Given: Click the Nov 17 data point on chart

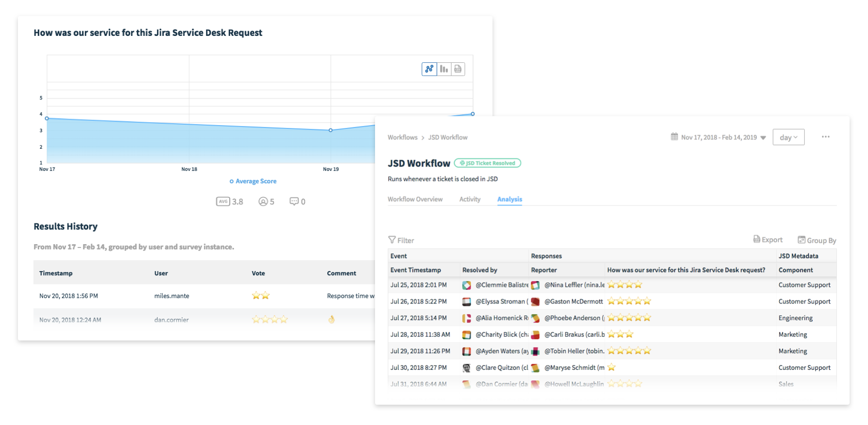Looking at the screenshot, I should [x=47, y=118].
